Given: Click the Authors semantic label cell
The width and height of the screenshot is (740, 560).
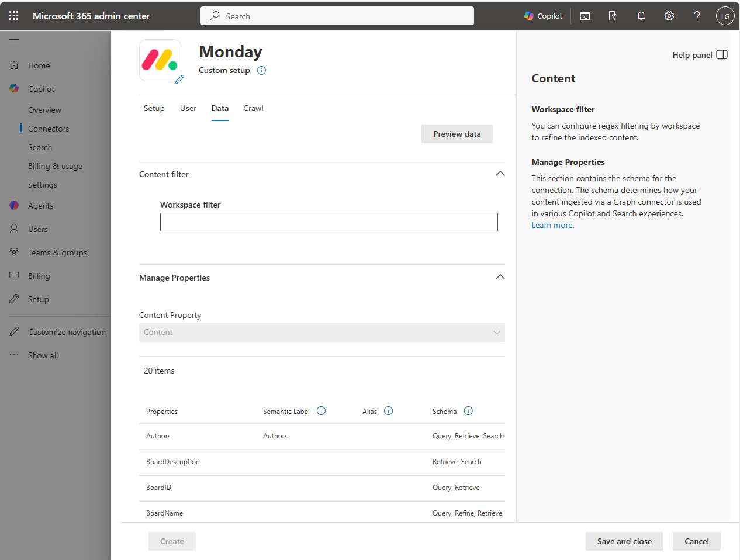Looking at the screenshot, I should pyautogui.click(x=275, y=436).
